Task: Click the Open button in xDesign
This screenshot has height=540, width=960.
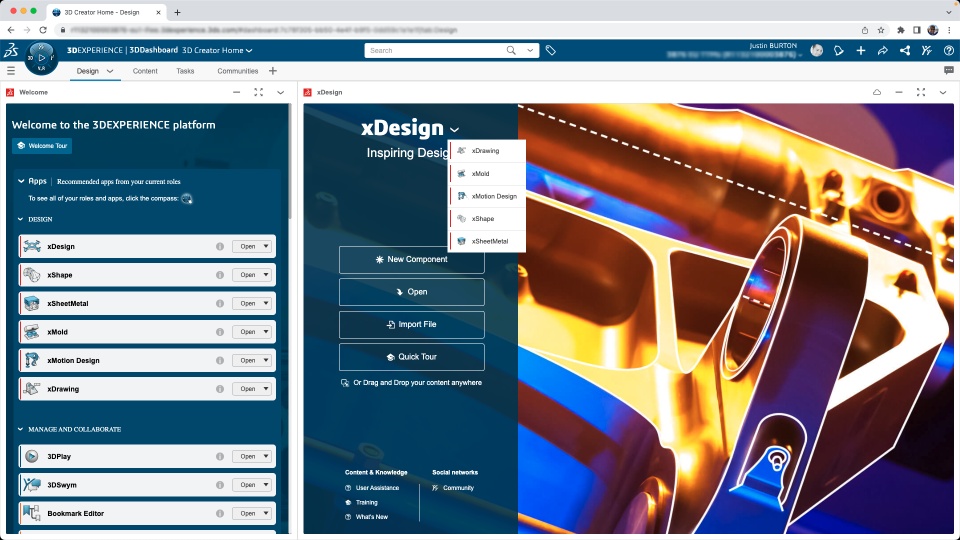Action: pyautogui.click(x=411, y=292)
